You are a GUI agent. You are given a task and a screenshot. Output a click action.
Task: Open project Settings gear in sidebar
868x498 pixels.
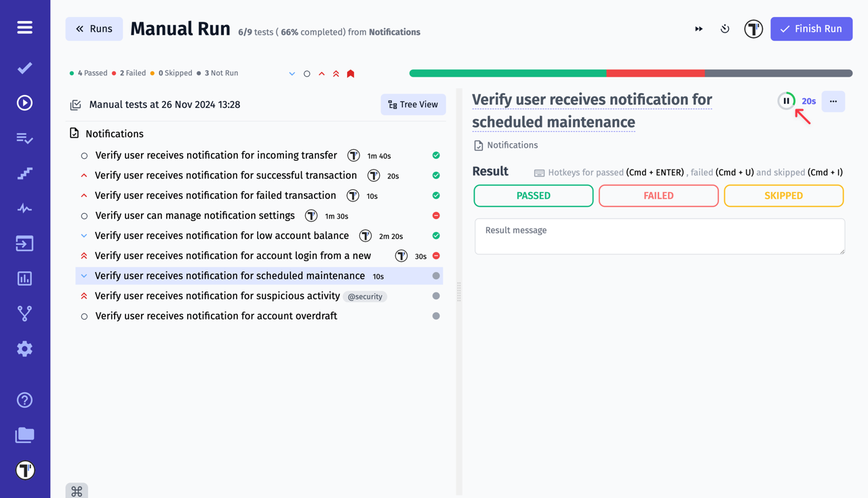coord(24,348)
